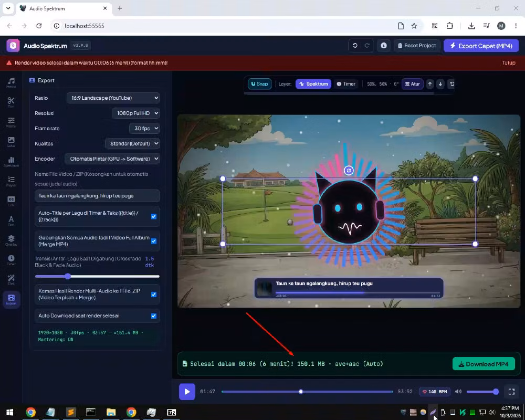525x420 pixels.
Task: Toggle fullscreen preview icon
Action: (x=511, y=392)
